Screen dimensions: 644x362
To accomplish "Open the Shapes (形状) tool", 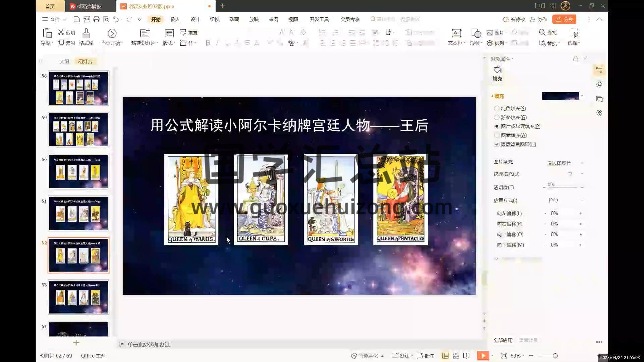I will pos(476,33).
